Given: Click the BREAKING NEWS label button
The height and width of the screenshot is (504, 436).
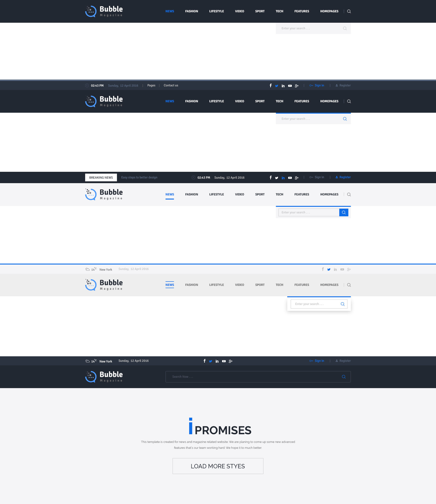Looking at the screenshot, I should point(101,177).
